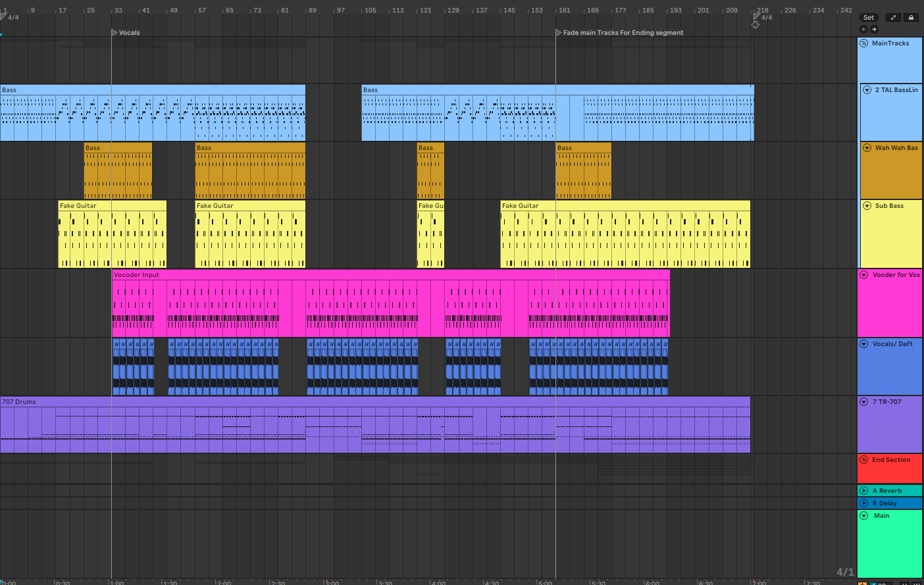This screenshot has width=924, height=585.
Task: Collapse the 2 TAL BassLin track
Action: tap(867, 89)
